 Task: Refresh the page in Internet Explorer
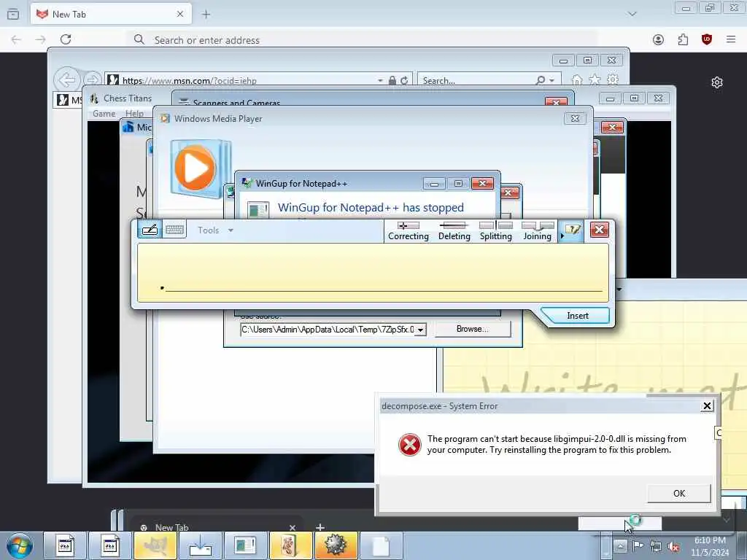click(404, 80)
